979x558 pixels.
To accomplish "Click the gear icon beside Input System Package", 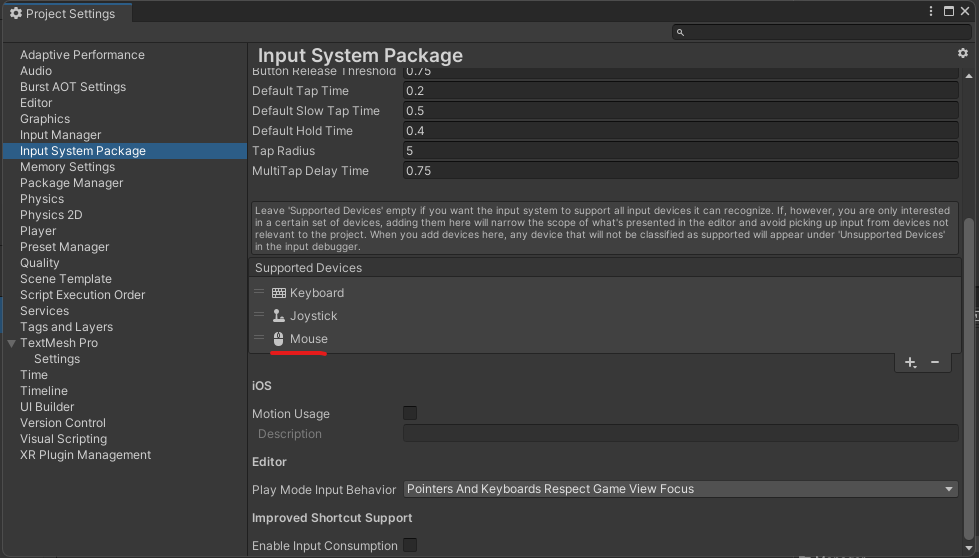I will (963, 53).
